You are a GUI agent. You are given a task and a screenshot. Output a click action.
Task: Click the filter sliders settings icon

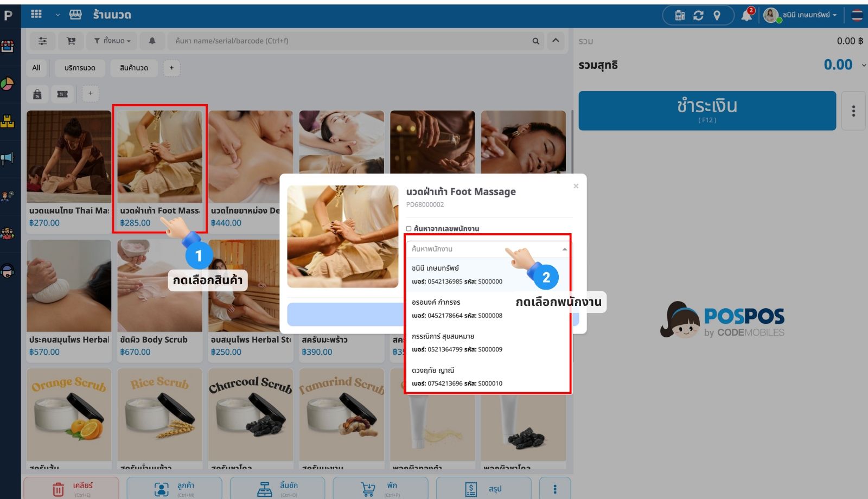42,41
